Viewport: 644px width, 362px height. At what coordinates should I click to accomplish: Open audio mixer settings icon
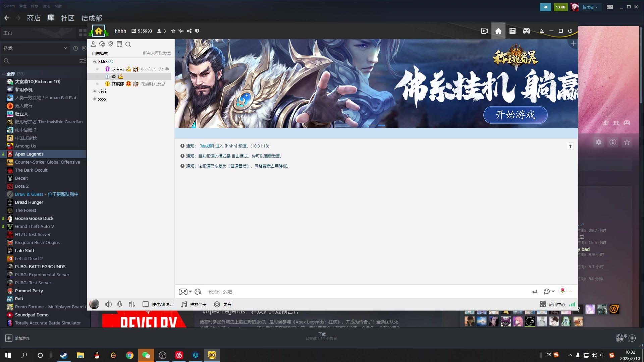132,304
